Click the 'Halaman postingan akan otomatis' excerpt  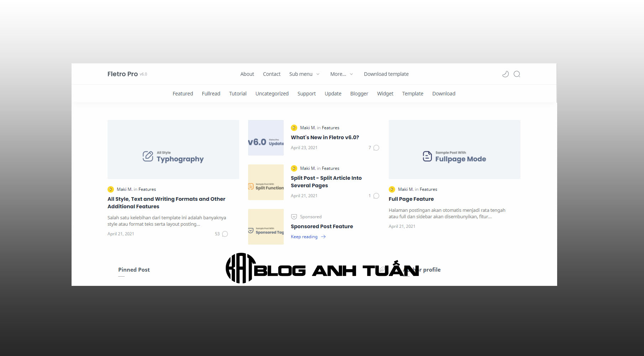(447, 213)
